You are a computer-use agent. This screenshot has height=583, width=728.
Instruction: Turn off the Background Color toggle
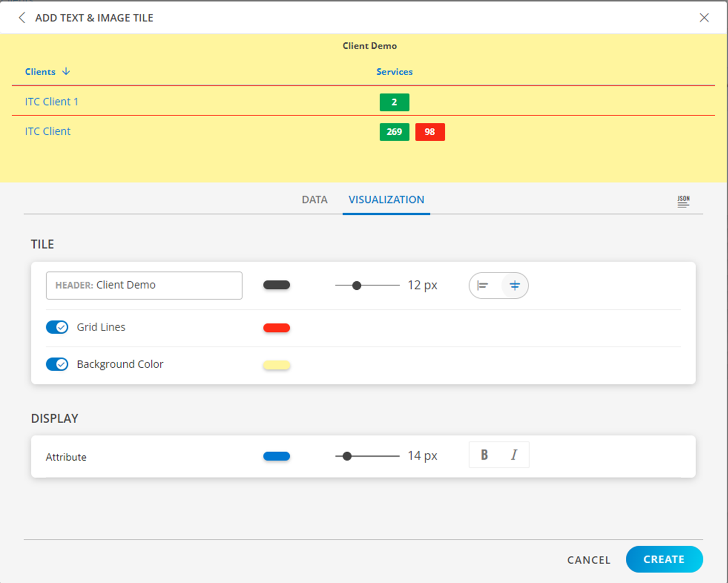click(x=57, y=364)
